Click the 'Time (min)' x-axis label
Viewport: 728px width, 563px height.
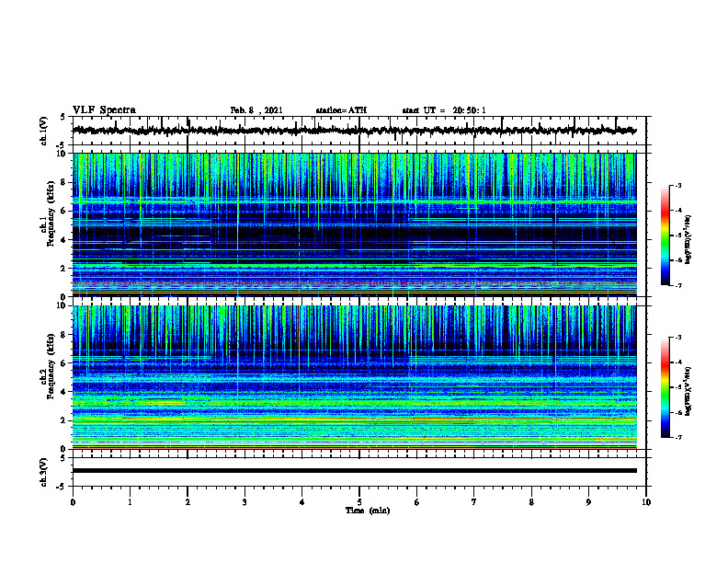click(x=368, y=511)
